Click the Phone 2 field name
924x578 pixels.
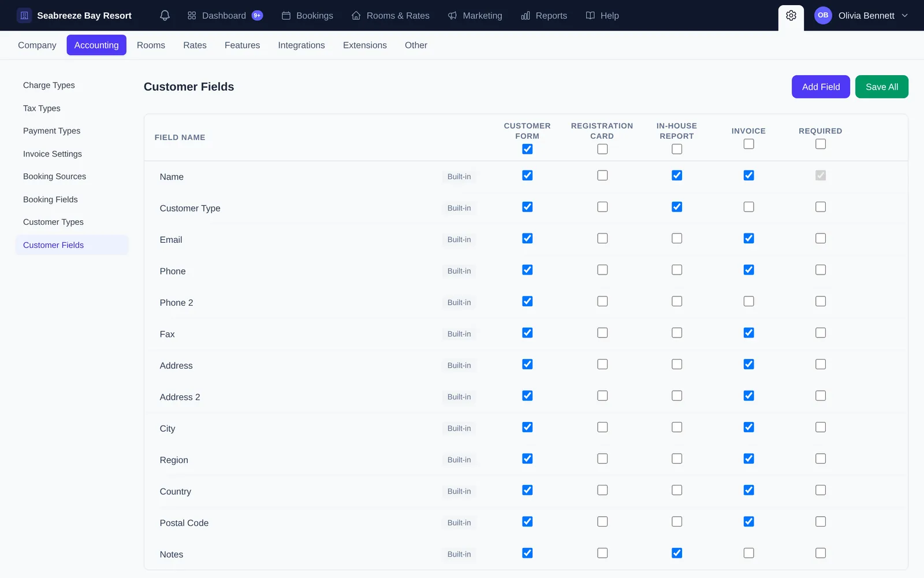(x=176, y=303)
